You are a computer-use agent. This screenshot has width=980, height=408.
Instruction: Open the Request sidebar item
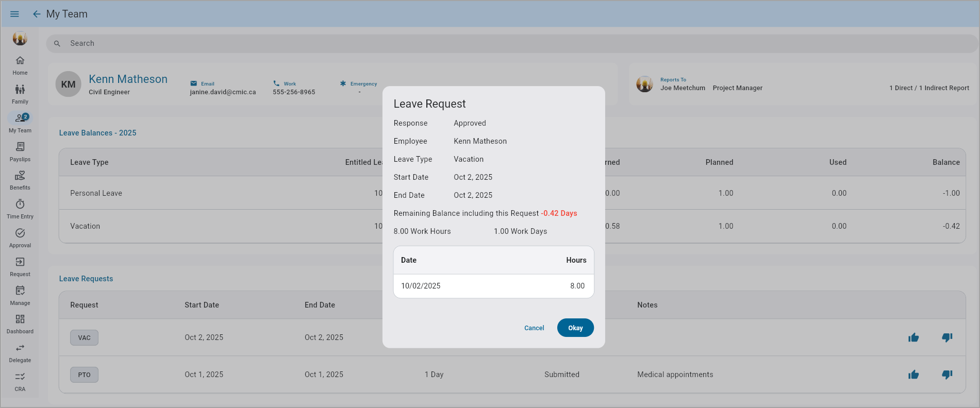[20, 267]
